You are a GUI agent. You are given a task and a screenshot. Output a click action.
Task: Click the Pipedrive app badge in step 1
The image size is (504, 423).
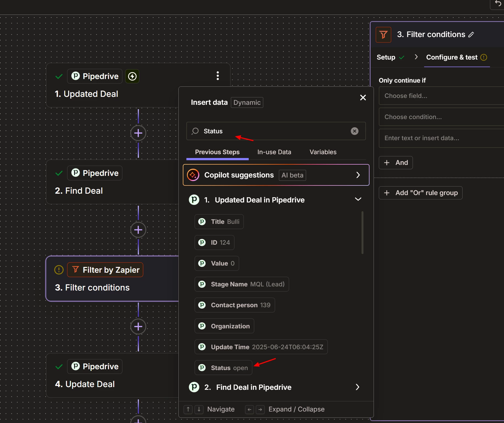(x=95, y=76)
